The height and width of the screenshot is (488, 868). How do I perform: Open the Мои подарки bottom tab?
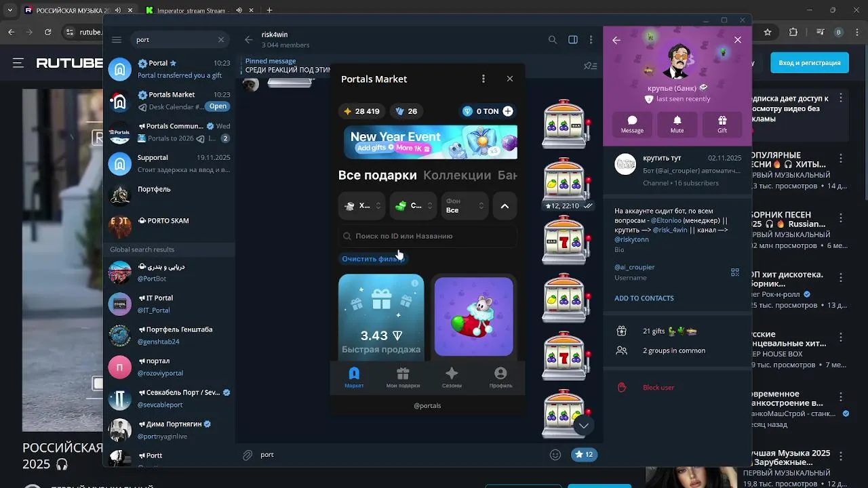(x=403, y=378)
